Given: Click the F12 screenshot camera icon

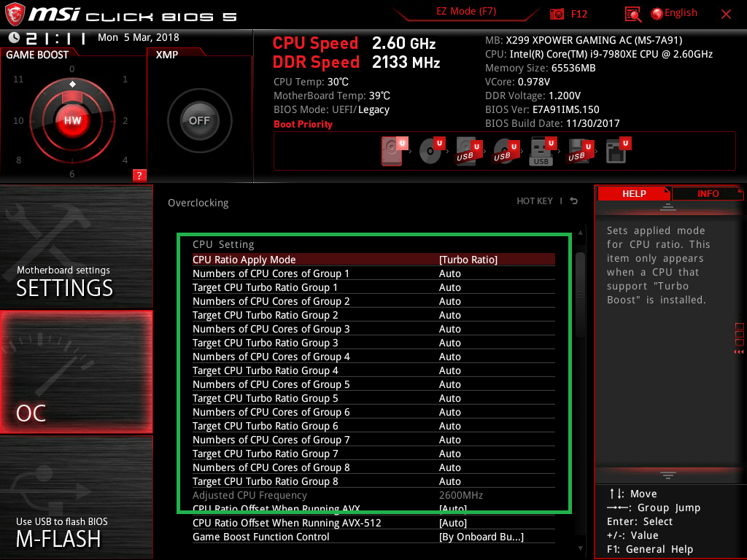Looking at the screenshot, I should tap(557, 14).
